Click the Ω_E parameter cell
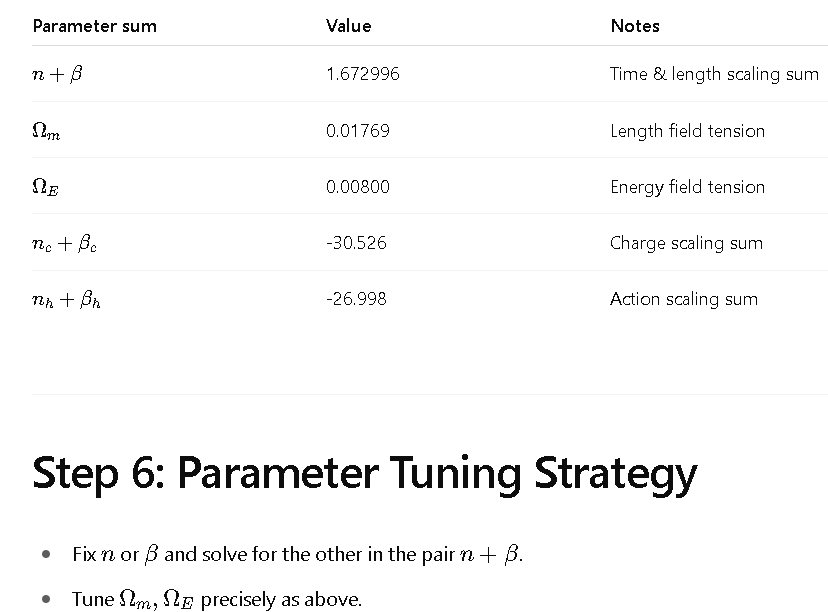 click(x=45, y=186)
